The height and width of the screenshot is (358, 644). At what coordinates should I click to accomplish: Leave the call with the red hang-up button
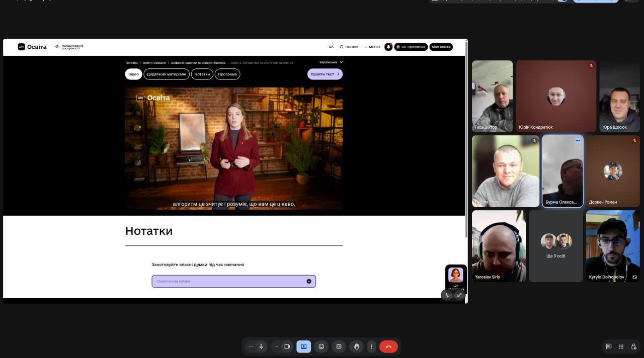point(388,346)
